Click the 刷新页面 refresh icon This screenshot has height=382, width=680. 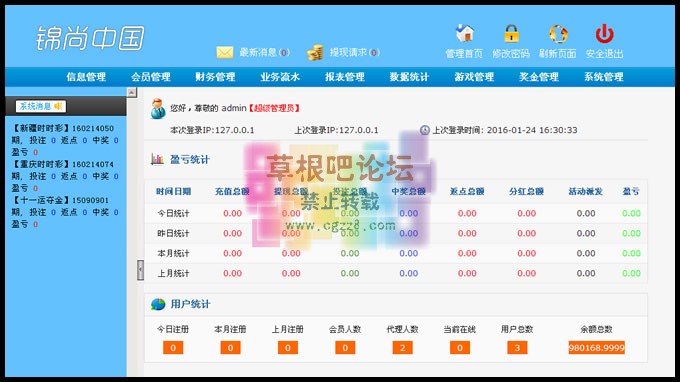click(x=558, y=34)
